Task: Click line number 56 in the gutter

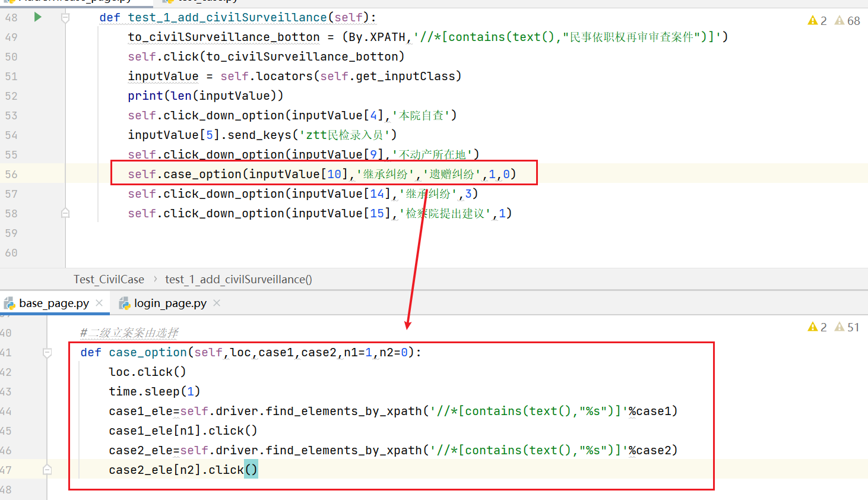Action: click(11, 174)
